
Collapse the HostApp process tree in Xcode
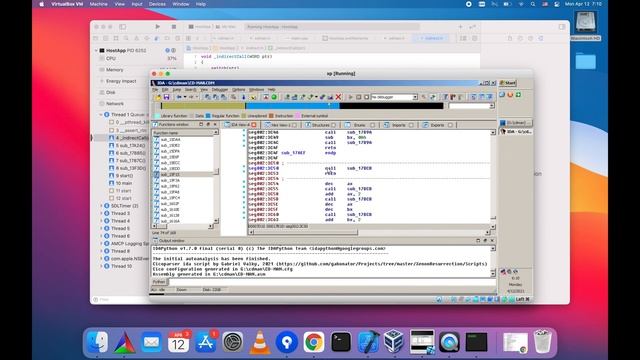pyautogui.click(x=96, y=51)
